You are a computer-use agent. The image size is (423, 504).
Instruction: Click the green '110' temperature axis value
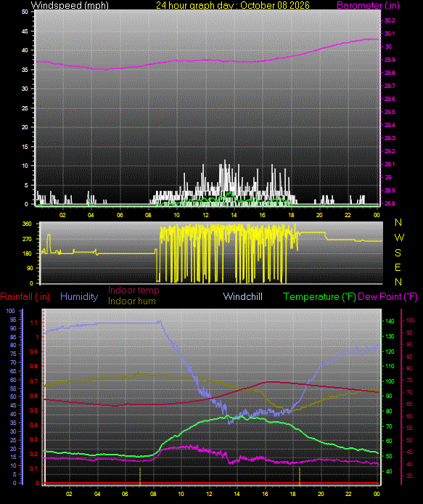coord(390,367)
